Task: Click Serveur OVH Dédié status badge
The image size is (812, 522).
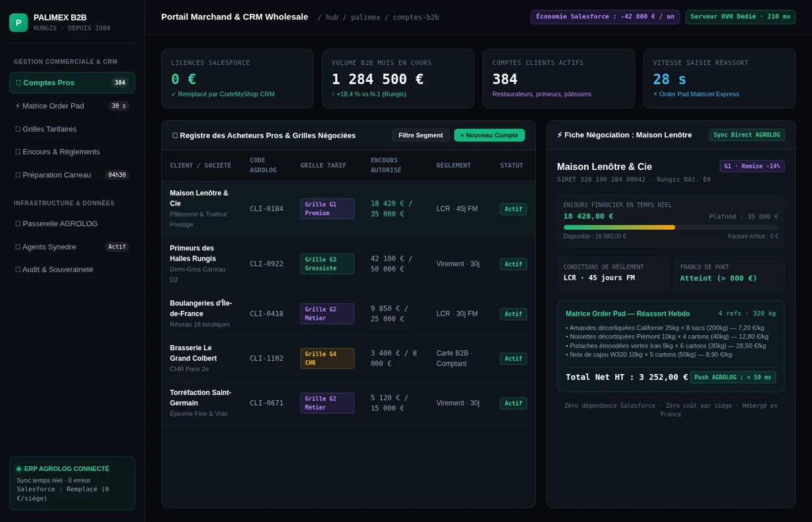Action: pyautogui.click(x=740, y=17)
